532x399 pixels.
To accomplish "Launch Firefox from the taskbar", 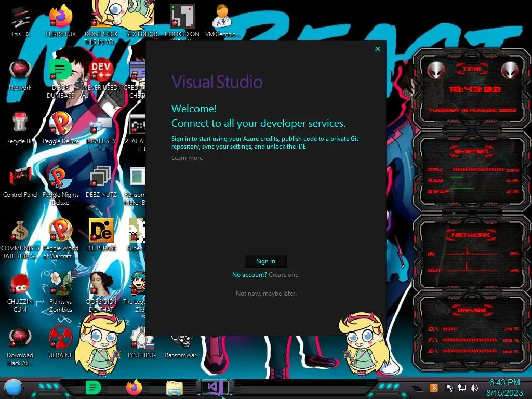I will [x=134, y=388].
